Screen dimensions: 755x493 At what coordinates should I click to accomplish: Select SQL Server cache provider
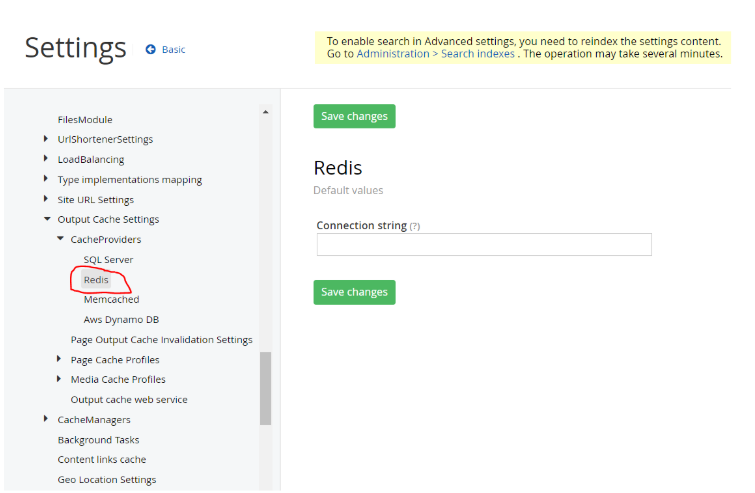[108, 259]
